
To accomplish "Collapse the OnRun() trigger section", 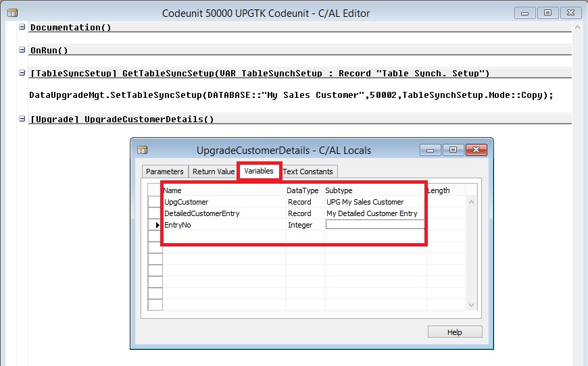I will [22, 50].
